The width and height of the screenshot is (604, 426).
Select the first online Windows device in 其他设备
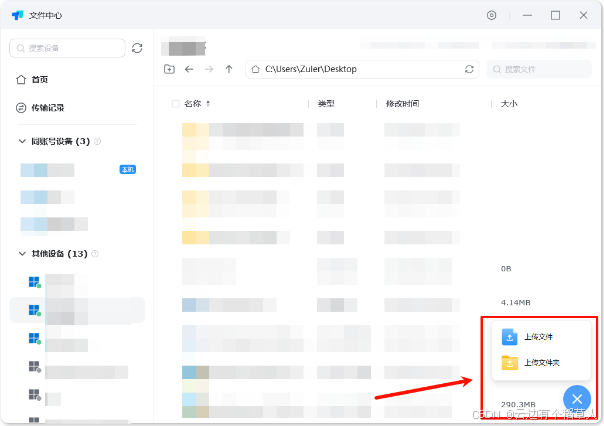click(x=77, y=283)
